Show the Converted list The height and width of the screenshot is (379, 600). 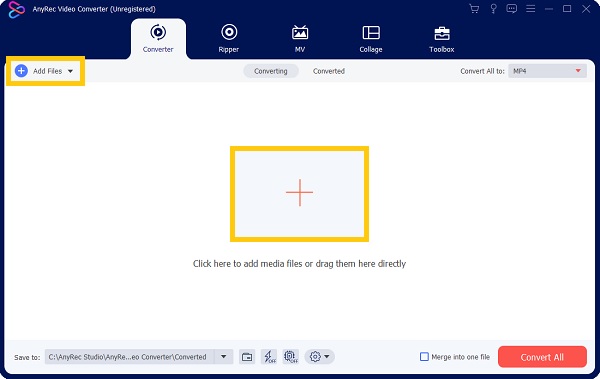coord(329,71)
